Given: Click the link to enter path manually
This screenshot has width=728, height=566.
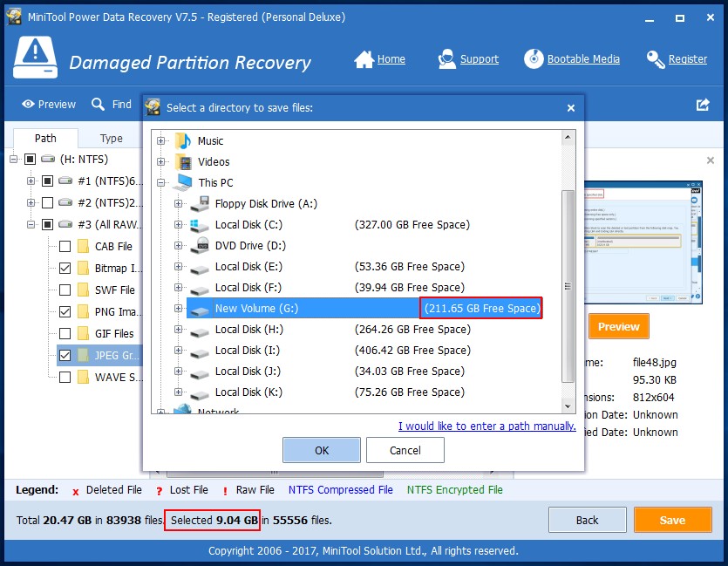Looking at the screenshot, I should tap(486, 426).
